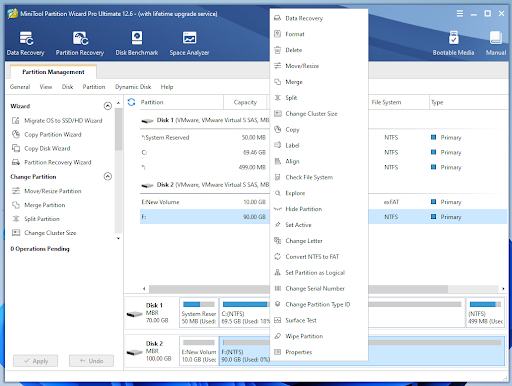Choose Properties in context menu
Viewport: 512px width, 386px height.
pyautogui.click(x=319, y=352)
